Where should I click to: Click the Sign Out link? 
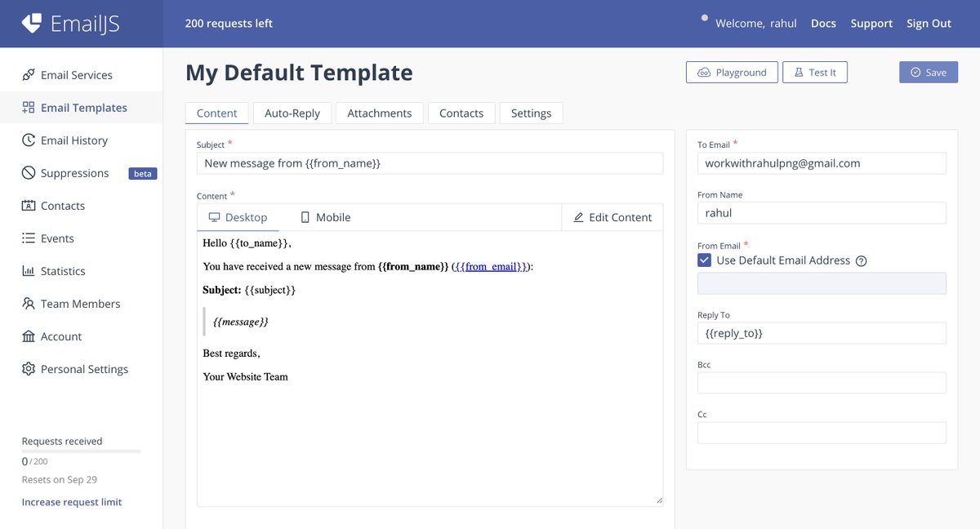[x=929, y=24]
